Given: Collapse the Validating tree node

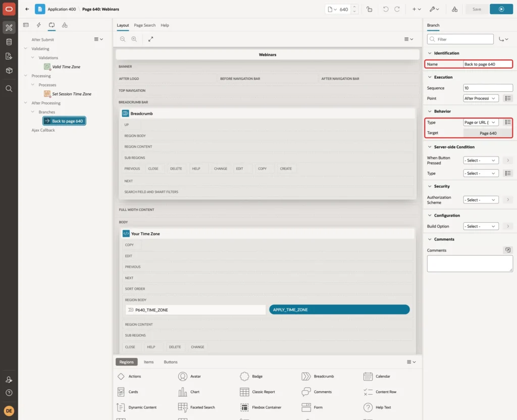Looking at the screenshot, I should point(25,48).
